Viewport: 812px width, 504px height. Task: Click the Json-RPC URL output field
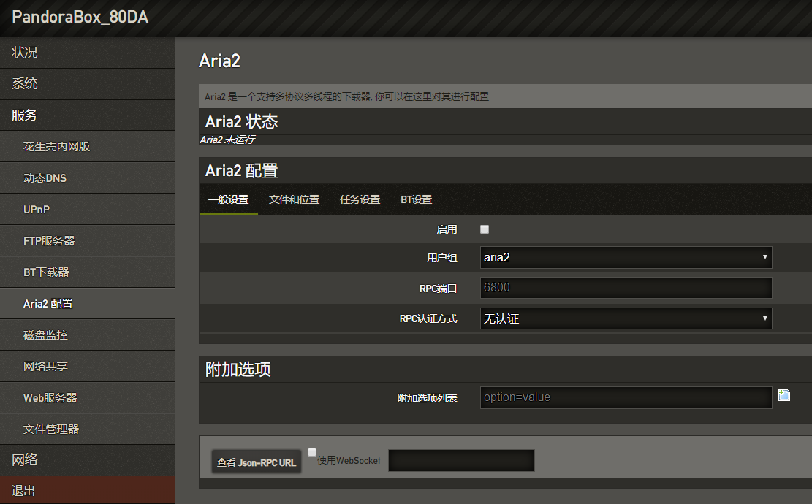coord(461,460)
